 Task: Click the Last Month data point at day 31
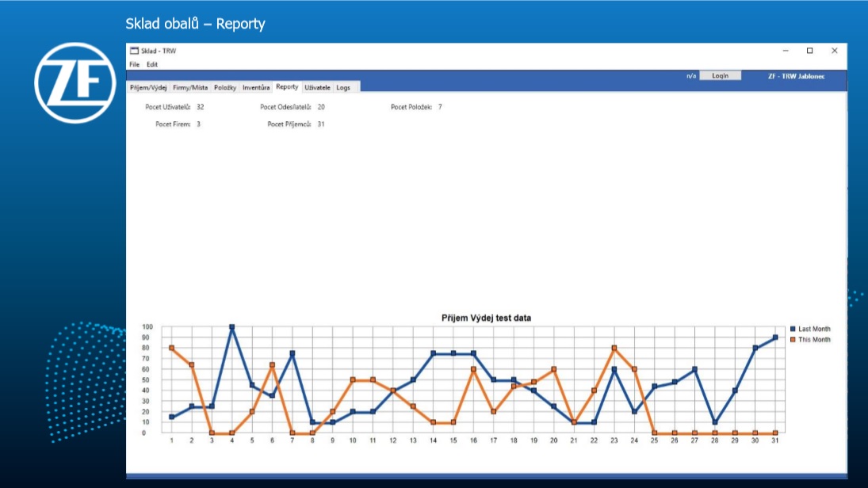(x=775, y=337)
